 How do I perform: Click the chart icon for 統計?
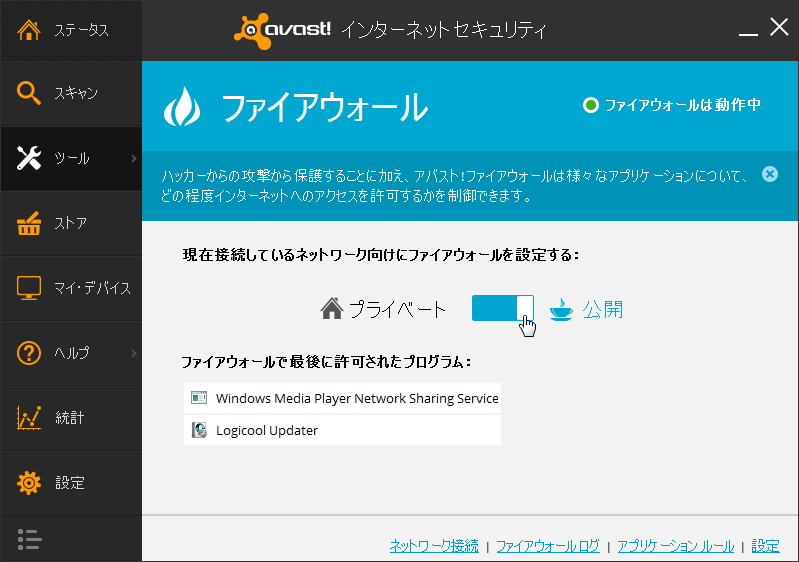[x=29, y=418]
